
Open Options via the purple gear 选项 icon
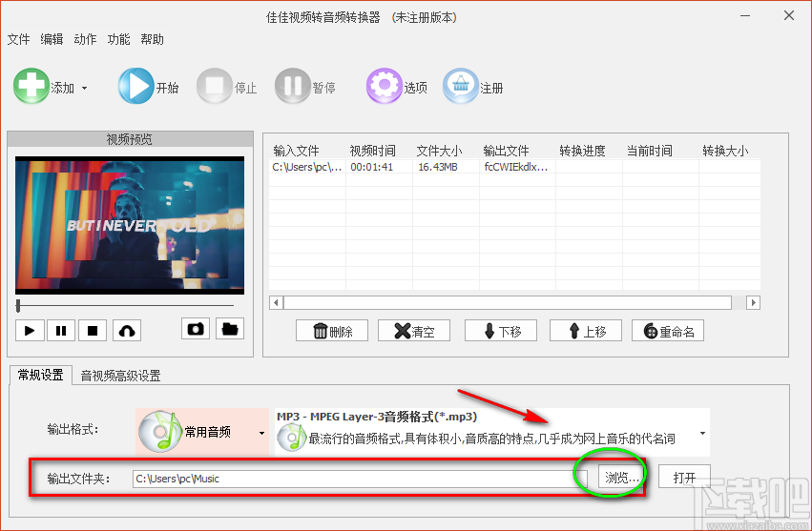[385, 86]
